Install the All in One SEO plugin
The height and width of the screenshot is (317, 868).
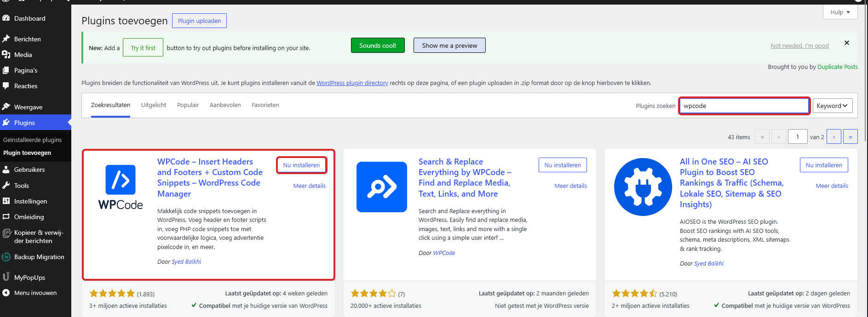824,165
